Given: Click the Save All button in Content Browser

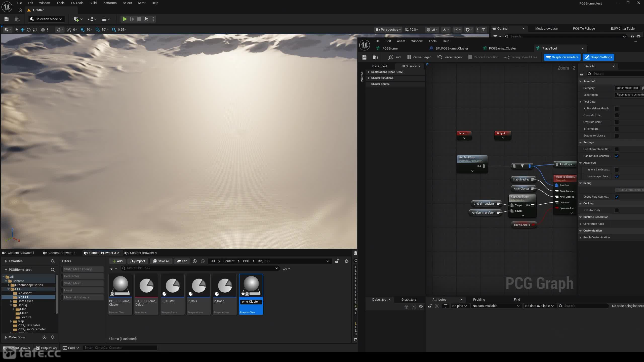Looking at the screenshot, I should (161, 261).
